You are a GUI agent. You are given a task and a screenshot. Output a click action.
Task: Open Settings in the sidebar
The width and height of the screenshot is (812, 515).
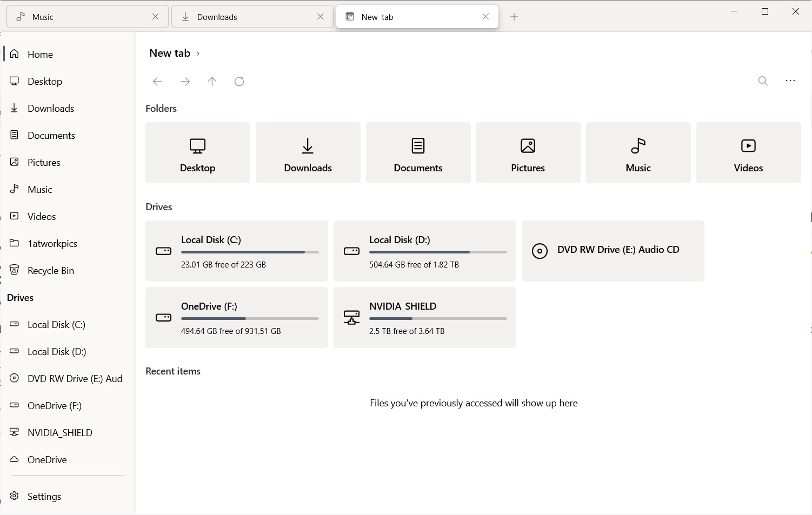point(44,496)
